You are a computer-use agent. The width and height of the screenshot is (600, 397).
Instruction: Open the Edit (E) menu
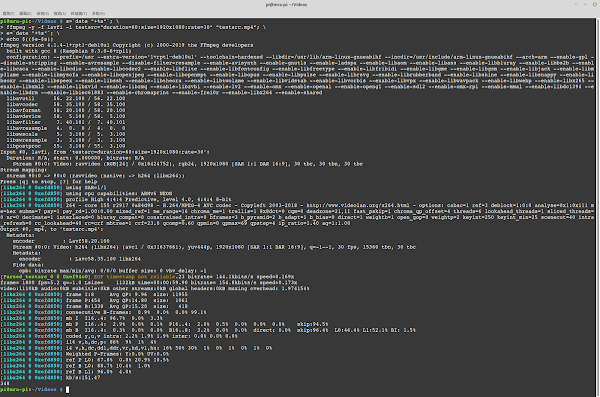click(x=26, y=13)
